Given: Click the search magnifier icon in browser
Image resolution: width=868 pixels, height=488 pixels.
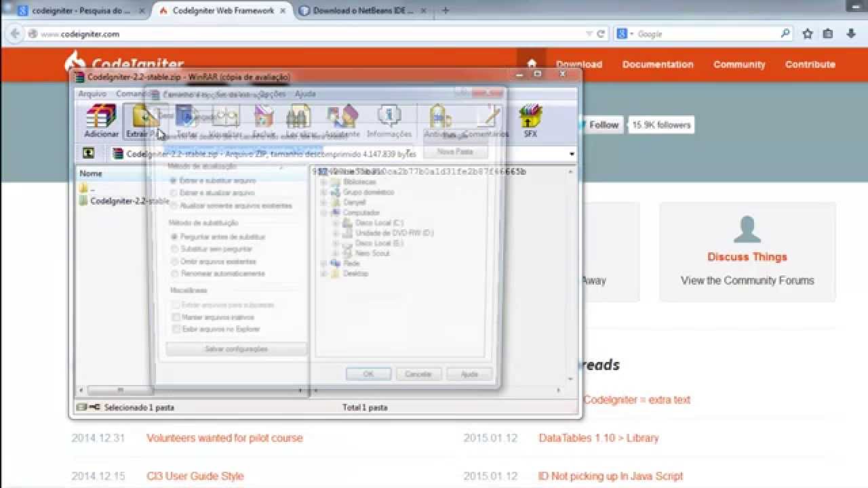Looking at the screenshot, I should 785,33.
